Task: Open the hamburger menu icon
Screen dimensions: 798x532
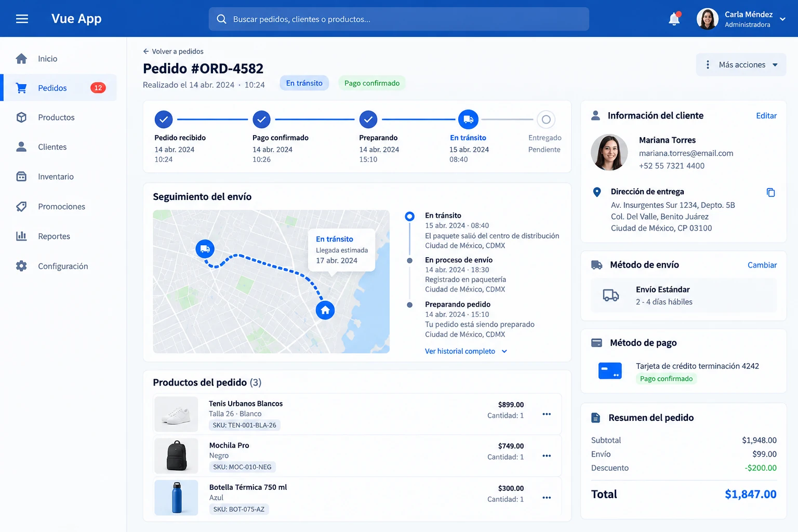Action: (x=22, y=19)
